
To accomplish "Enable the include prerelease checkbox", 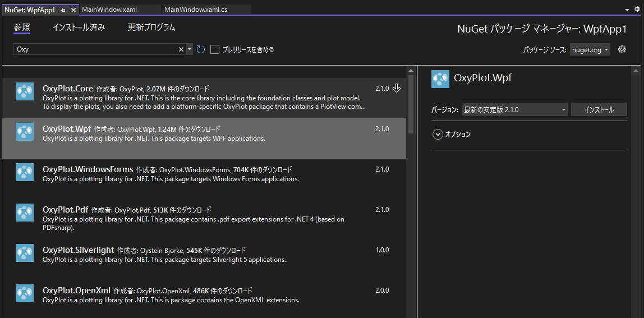I will pyautogui.click(x=214, y=49).
